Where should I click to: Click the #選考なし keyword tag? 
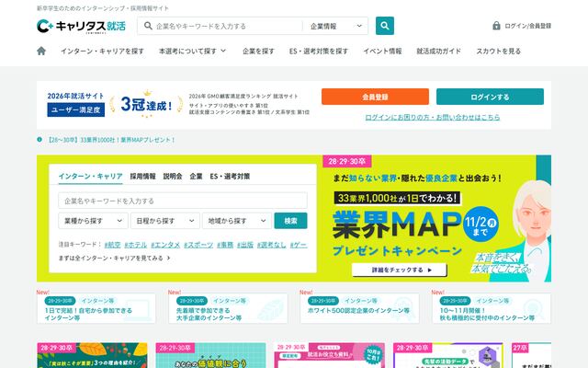272,245
